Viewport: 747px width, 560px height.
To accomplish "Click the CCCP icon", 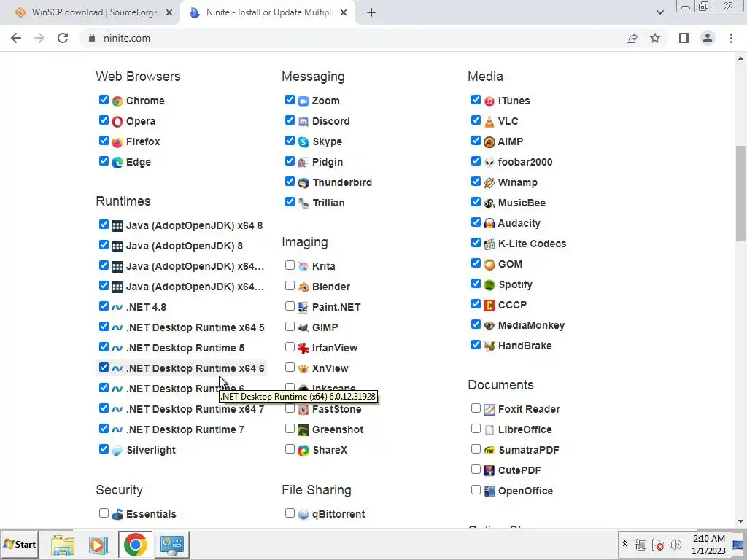I will 489,306.
